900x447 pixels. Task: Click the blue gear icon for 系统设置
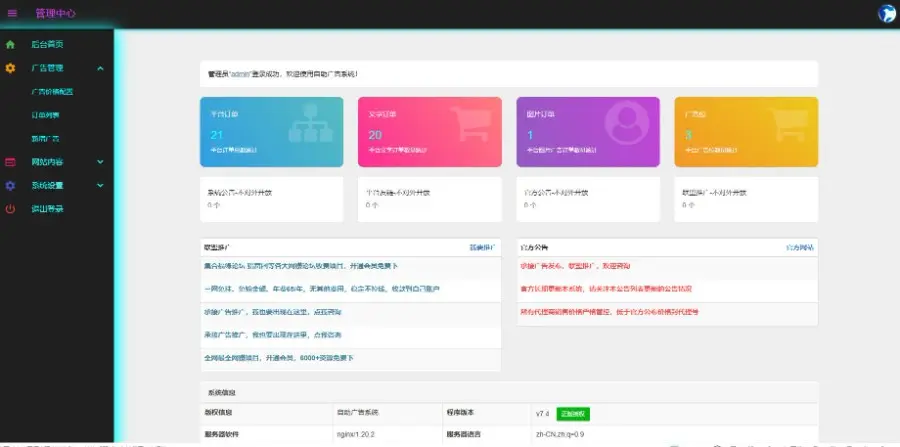coord(10,186)
